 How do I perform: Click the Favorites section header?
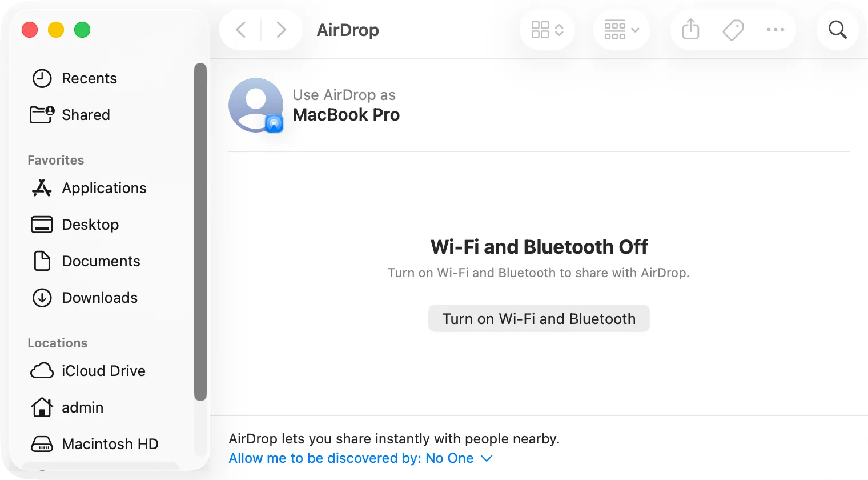tap(56, 160)
